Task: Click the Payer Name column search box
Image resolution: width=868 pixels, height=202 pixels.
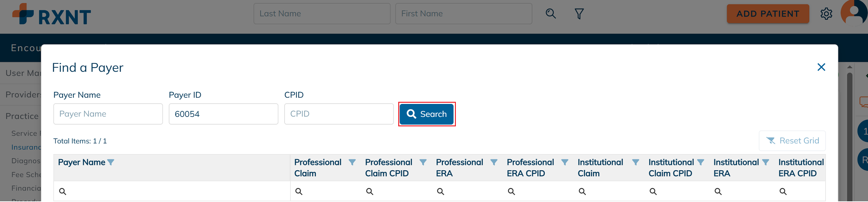Action: click(x=173, y=191)
